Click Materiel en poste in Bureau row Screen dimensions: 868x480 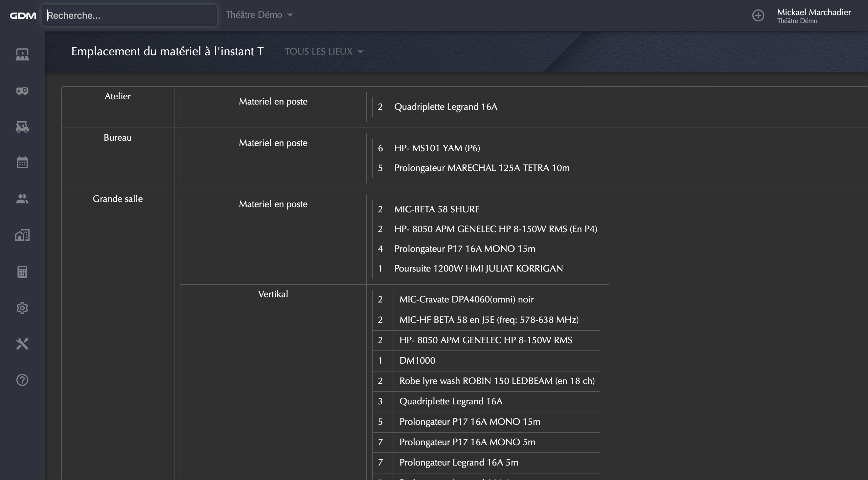point(273,143)
